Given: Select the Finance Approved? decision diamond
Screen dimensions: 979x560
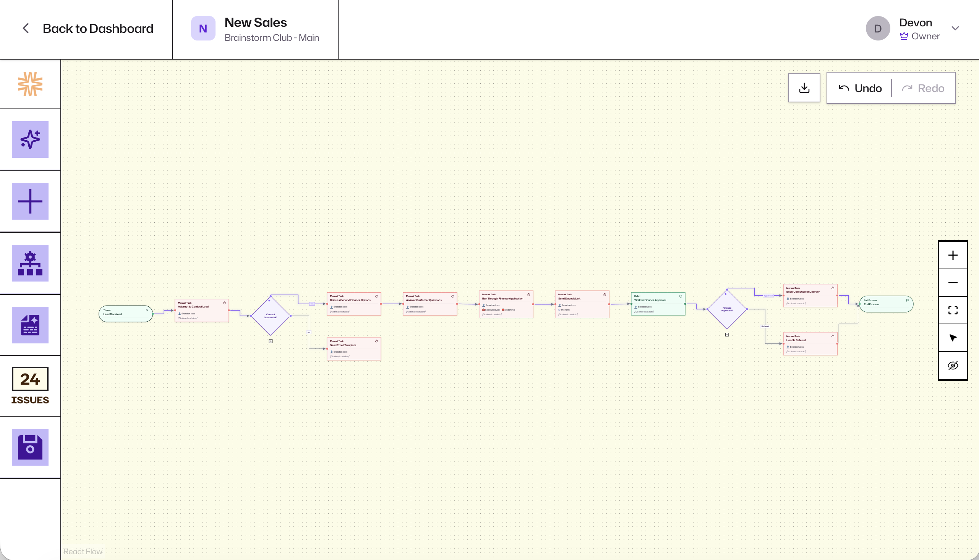Looking at the screenshot, I should [x=727, y=309].
